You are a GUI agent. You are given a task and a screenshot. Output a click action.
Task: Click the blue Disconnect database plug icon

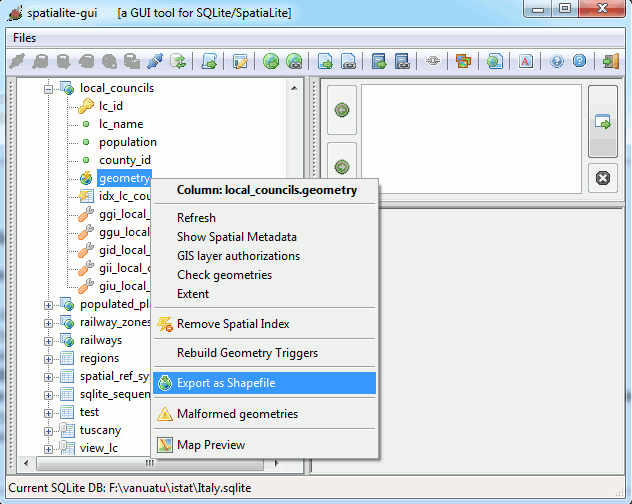click(155, 61)
